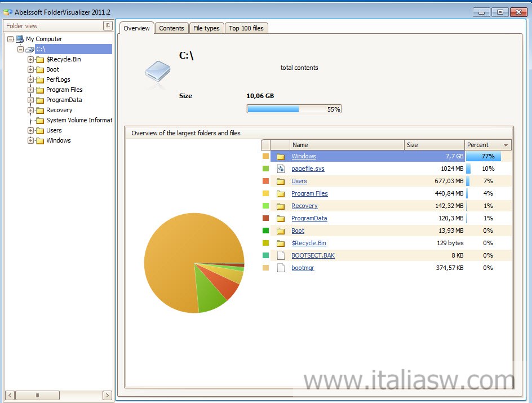Select the Recovery folder in folder tree
532x403 pixels.
tap(59, 110)
